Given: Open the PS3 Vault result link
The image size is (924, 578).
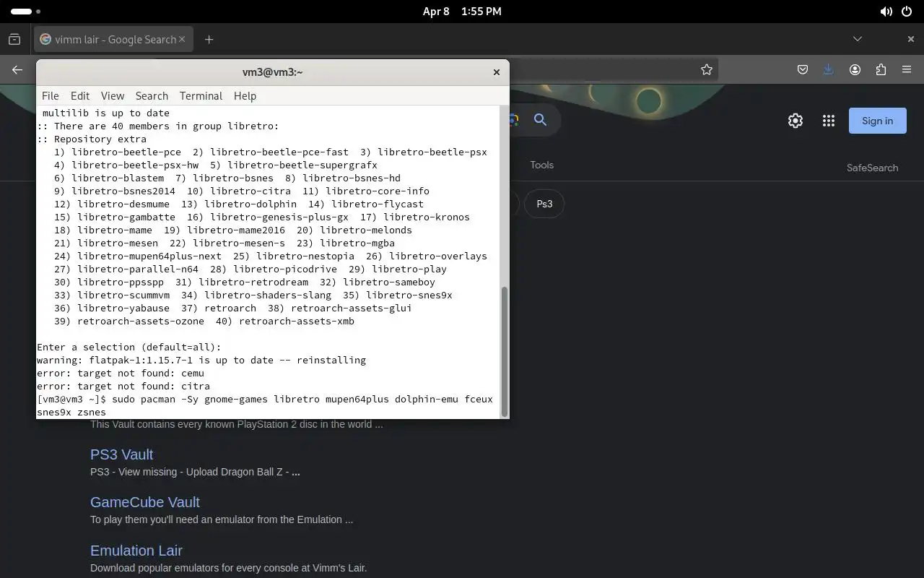Looking at the screenshot, I should click(x=121, y=454).
